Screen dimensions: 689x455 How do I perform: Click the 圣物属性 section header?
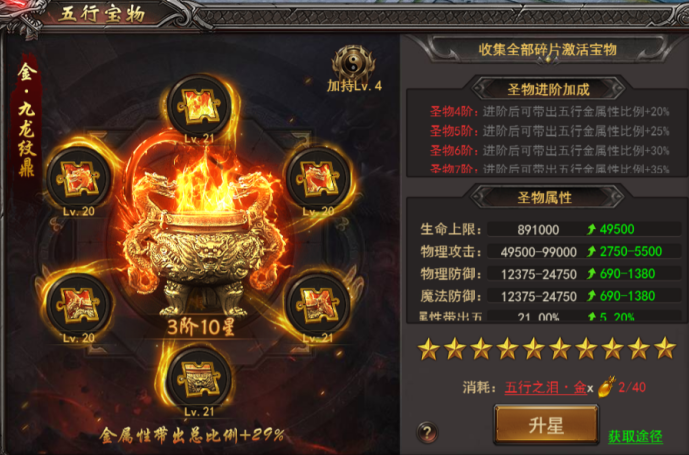(545, 197)
